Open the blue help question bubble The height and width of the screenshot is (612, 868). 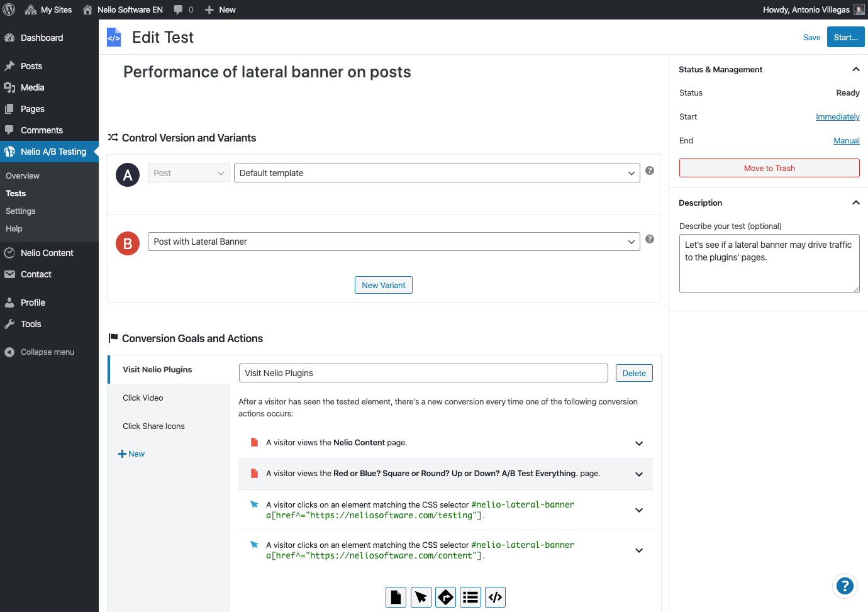pyautogui.click(x=845, y=586)
